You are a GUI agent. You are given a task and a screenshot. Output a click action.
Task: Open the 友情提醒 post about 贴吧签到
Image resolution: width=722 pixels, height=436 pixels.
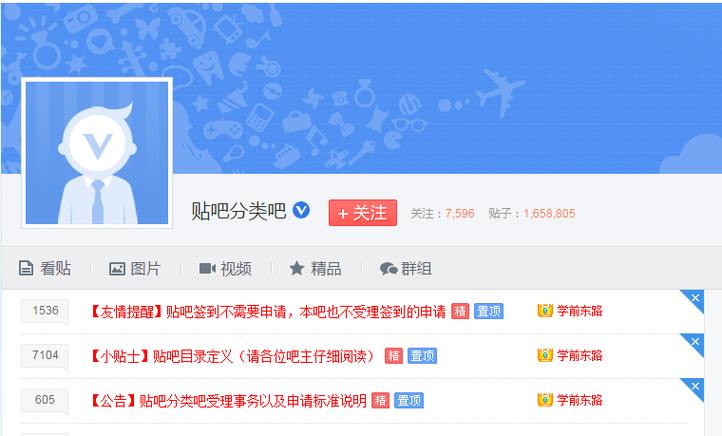(267, 312)
